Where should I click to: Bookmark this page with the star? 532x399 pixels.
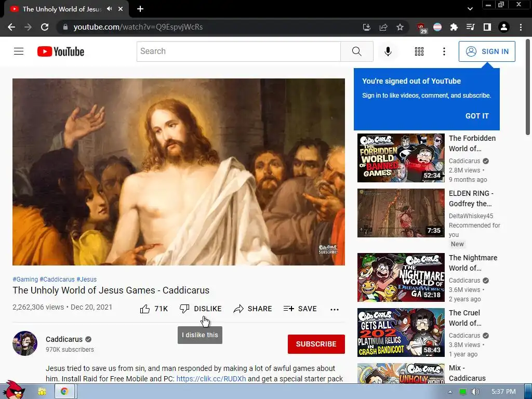400,27
